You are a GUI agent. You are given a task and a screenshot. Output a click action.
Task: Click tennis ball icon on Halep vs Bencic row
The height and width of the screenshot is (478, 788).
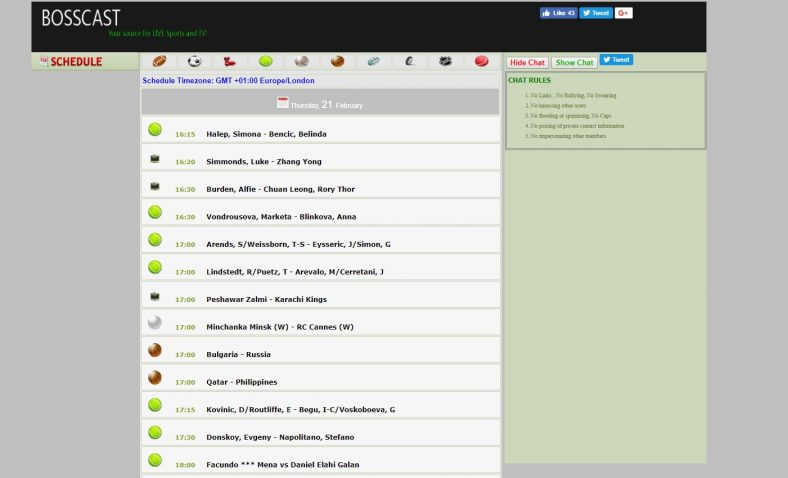click(155, 130)
